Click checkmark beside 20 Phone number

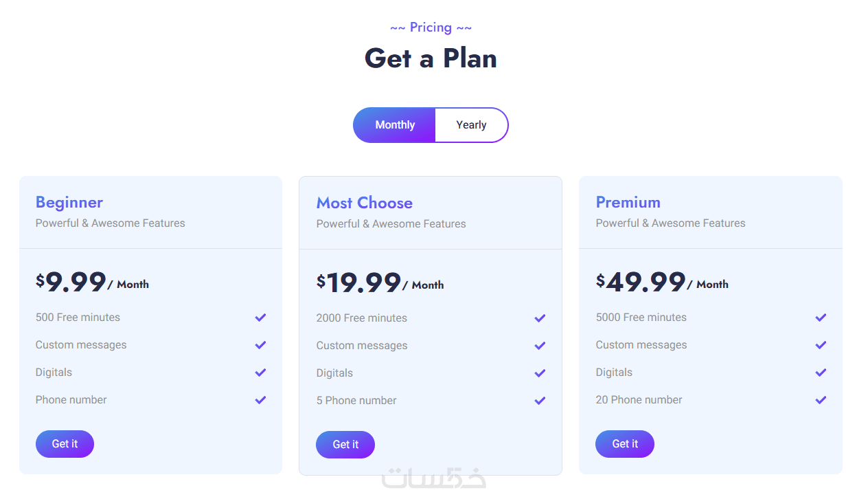(x=821, y=400)
